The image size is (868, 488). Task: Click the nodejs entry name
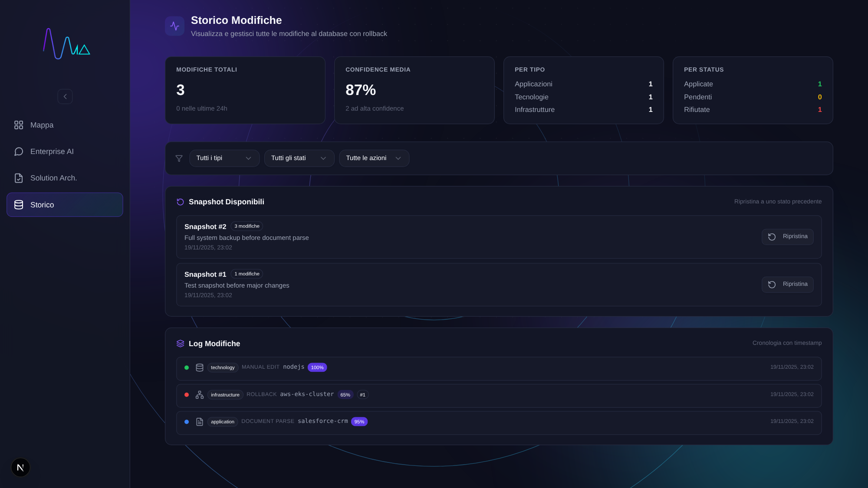pos(294,367)
